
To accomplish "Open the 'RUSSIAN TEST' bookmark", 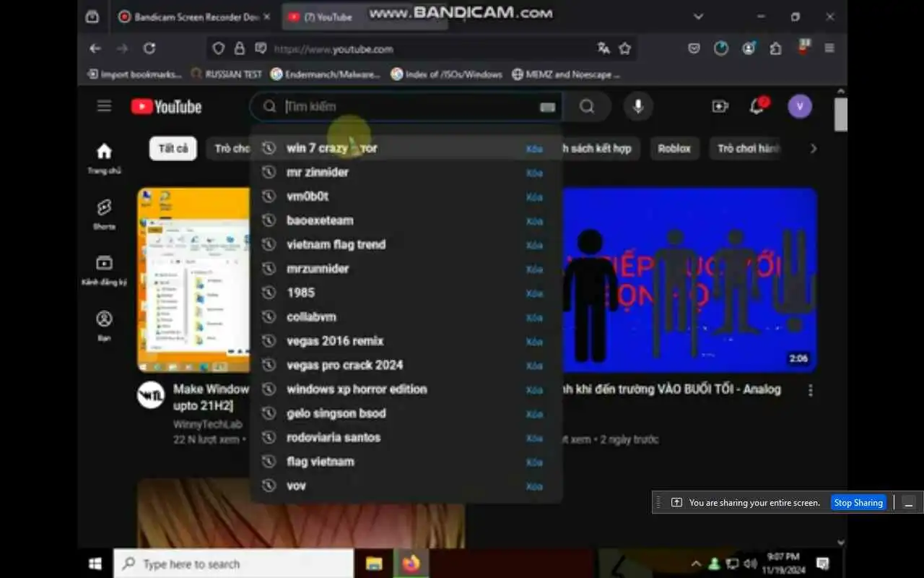I will click(x=226, y=74).
